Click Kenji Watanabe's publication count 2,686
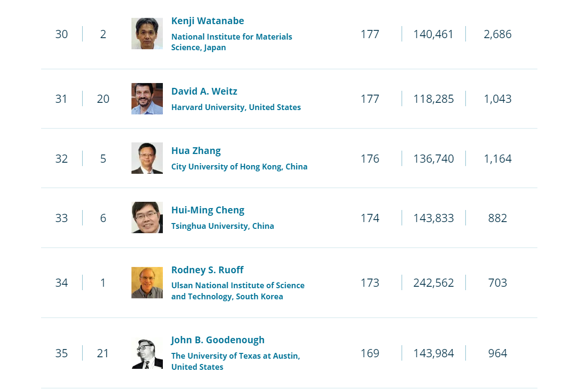Screen dimensions: 578x392 pos(498,34)
